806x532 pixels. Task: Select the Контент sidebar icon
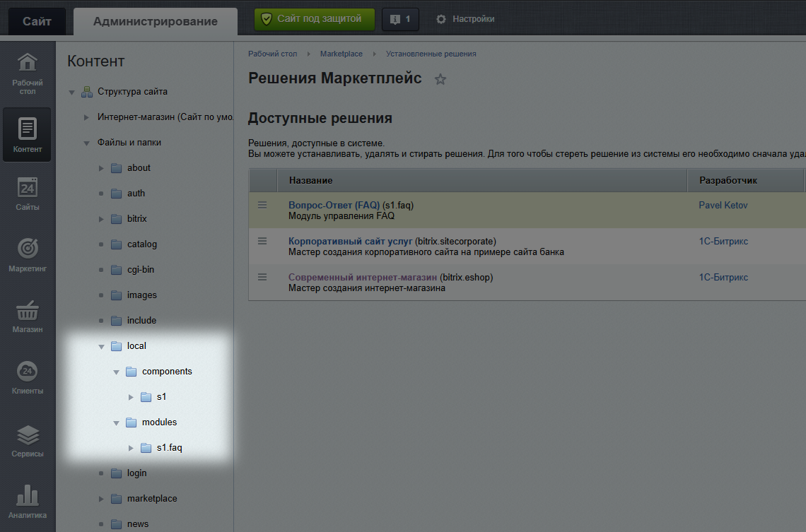(x=28, y=134)
